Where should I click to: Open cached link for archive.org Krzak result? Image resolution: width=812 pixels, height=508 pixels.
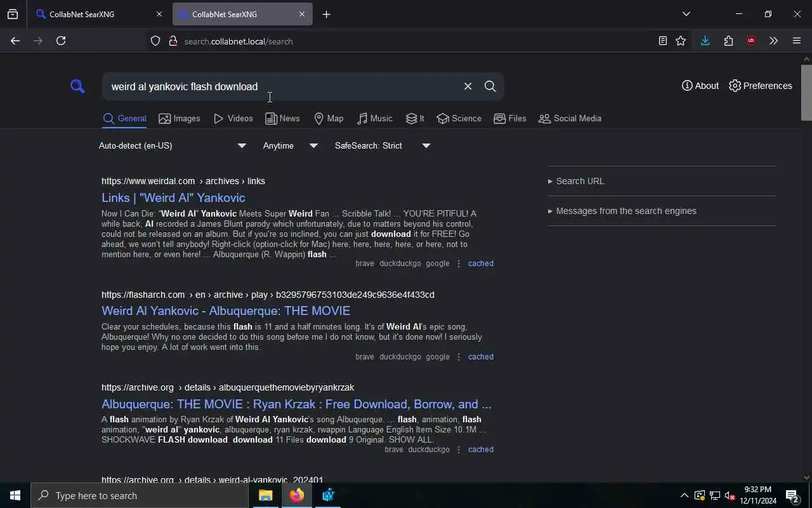tap(480, 449)
